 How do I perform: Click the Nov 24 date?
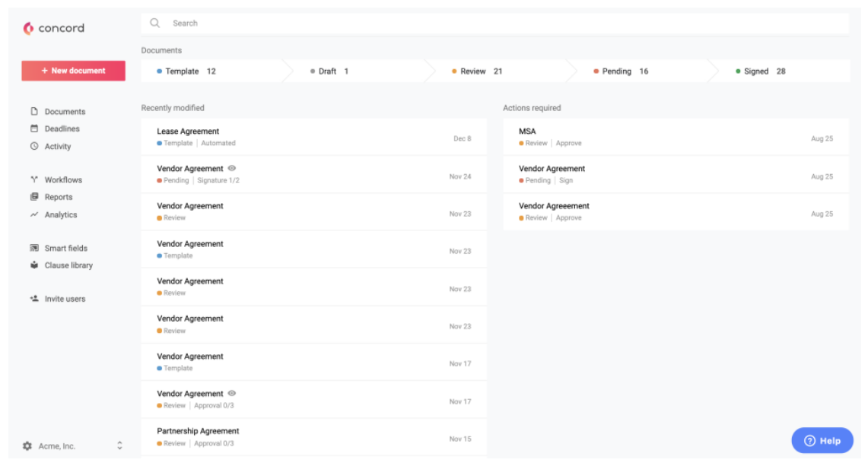(460, 176)
